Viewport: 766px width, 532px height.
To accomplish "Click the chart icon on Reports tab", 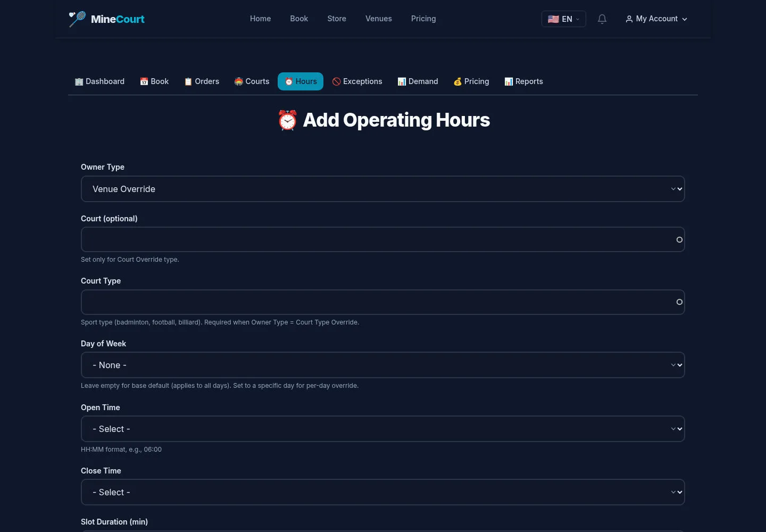I will (509, 81).
